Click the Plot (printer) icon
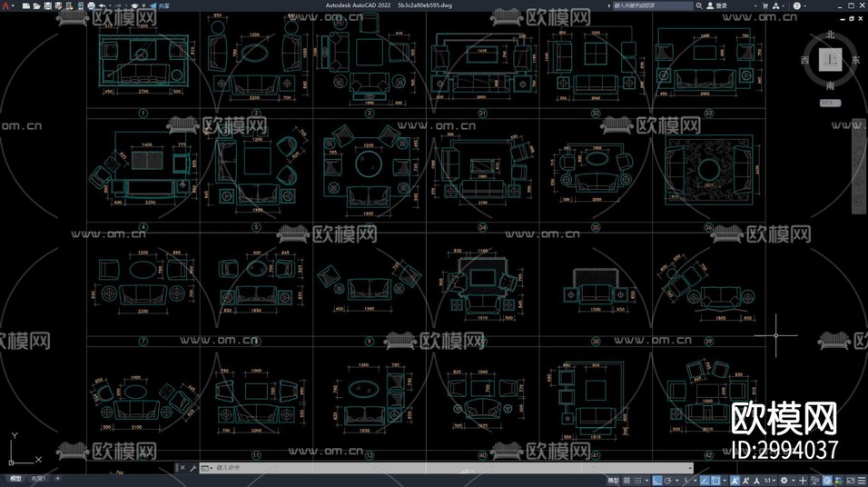 pyautogui.click(x=91, y=5)
